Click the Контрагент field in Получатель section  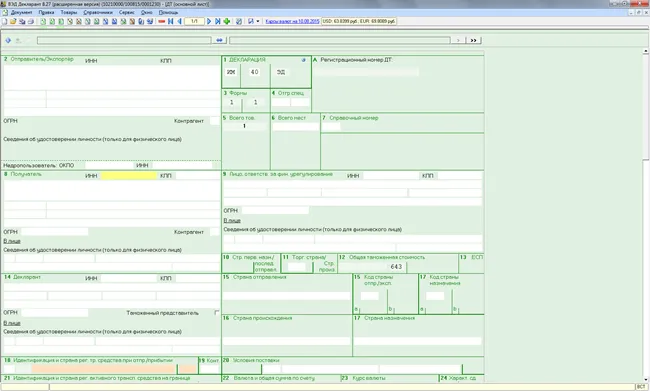coord(214,231)
